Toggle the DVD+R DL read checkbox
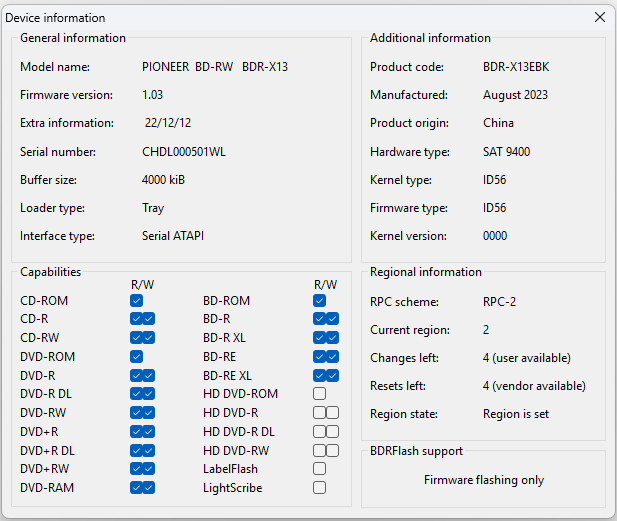The height and width of the screenshot is (521, 617). pyautogui.click(x=136, y=451)
